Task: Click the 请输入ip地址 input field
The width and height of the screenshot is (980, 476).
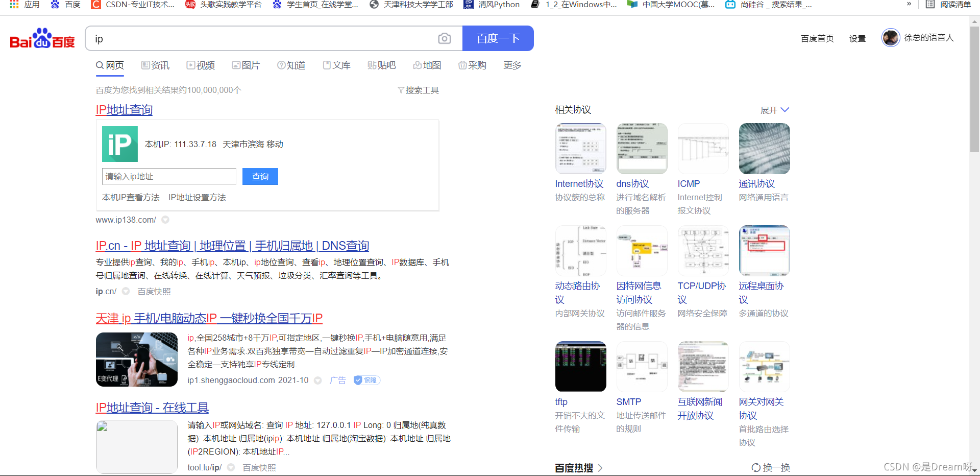Action: tap(169, 177)
